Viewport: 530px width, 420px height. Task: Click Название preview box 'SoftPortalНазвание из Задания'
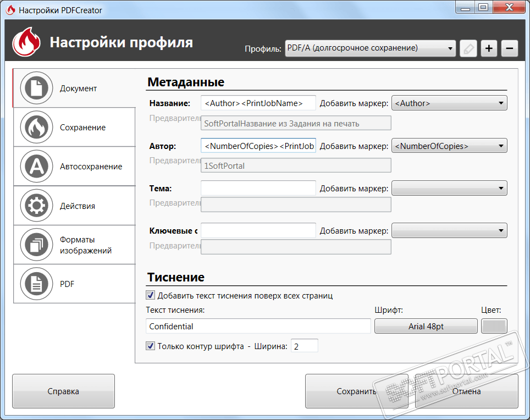[x=296, y=123]
